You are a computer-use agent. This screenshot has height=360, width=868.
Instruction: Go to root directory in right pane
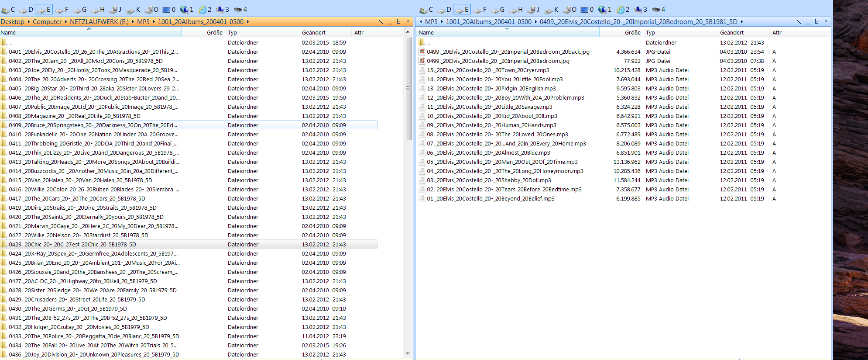click(799, 22)
